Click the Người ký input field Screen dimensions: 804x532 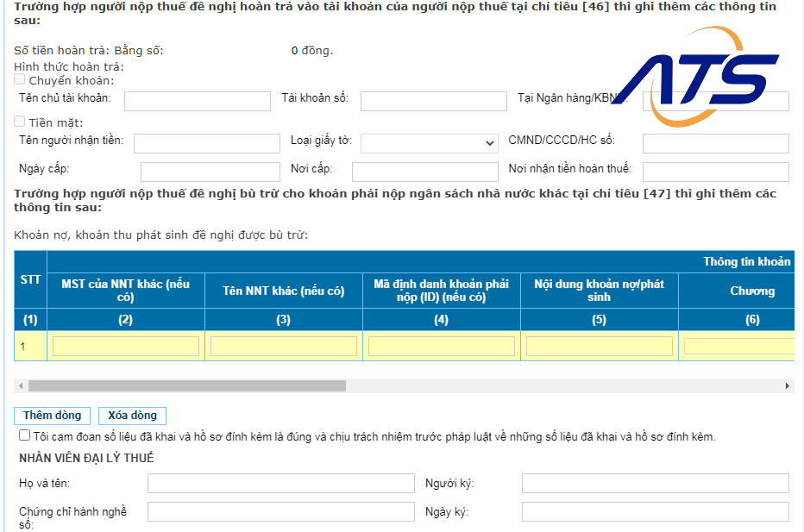tap(655, 483)
